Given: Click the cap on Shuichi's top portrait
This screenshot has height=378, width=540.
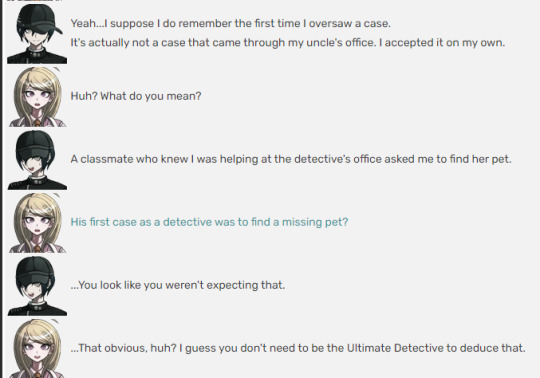Looking at the screenshot, I should pos(40,19).
